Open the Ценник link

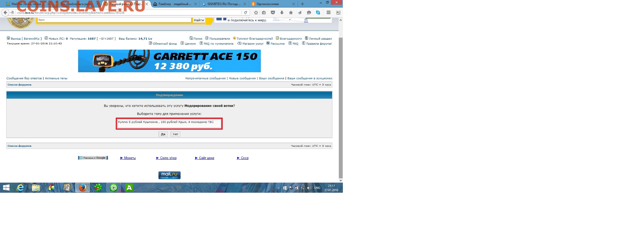pos(188,43)
